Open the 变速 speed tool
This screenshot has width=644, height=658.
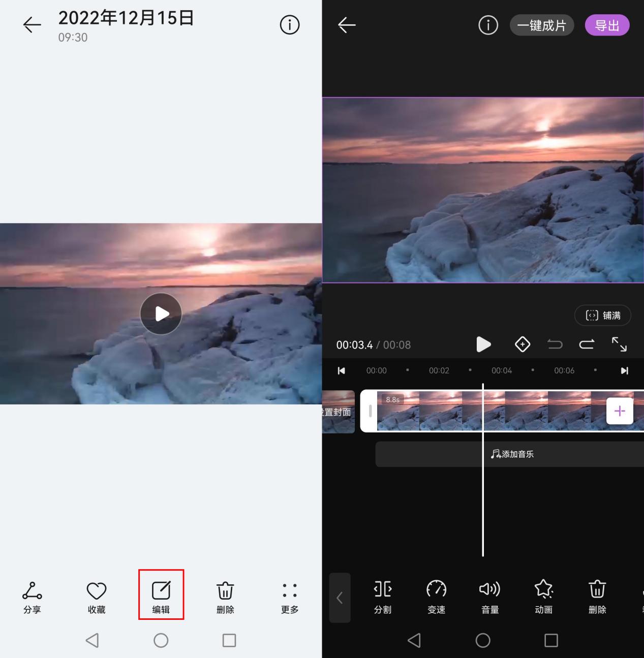437,597
